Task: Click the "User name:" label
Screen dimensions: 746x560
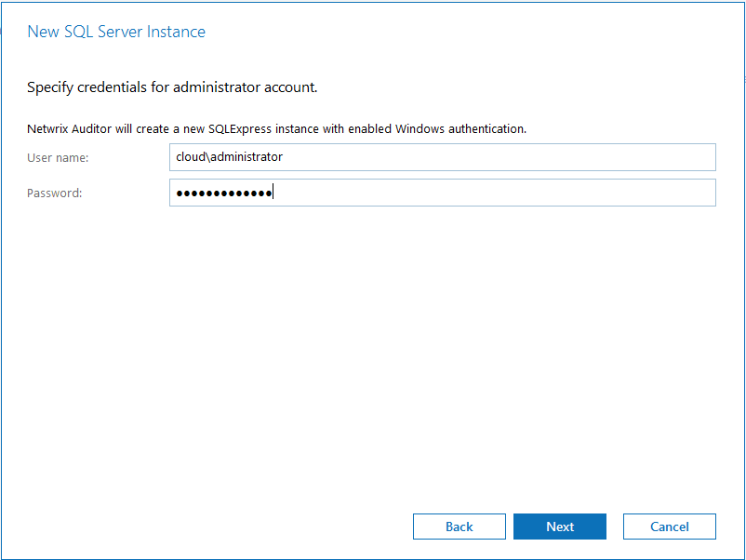Action: click(x=58, y=157)
